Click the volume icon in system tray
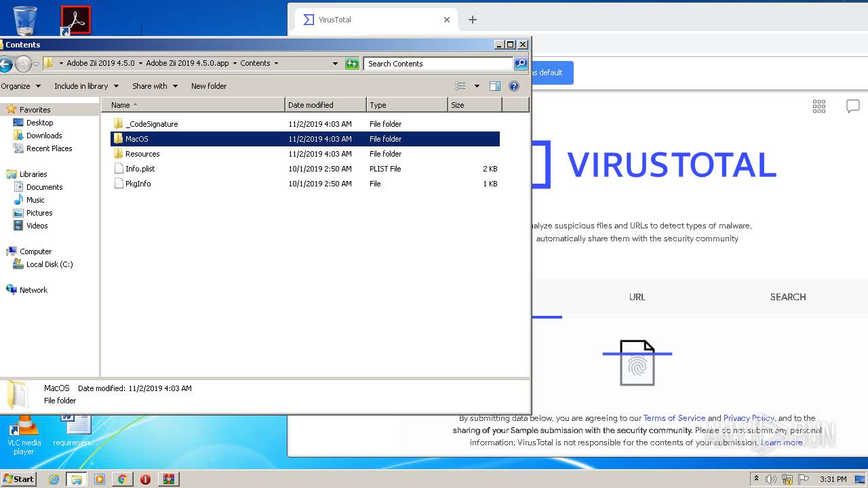Viewport: 868px width, 488px height. [771, 479]
